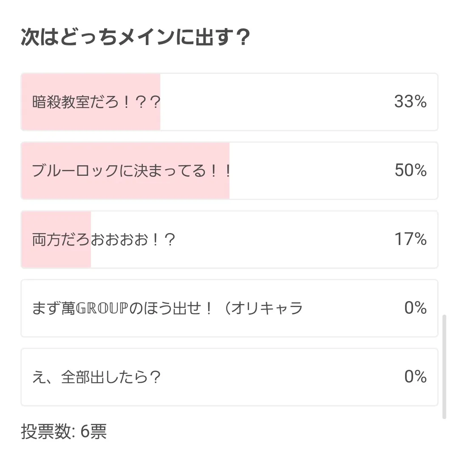The image size is (459, 476).
Task: Click the （オリキャラ text in fourth option
Action: click(x=263, y=308)
